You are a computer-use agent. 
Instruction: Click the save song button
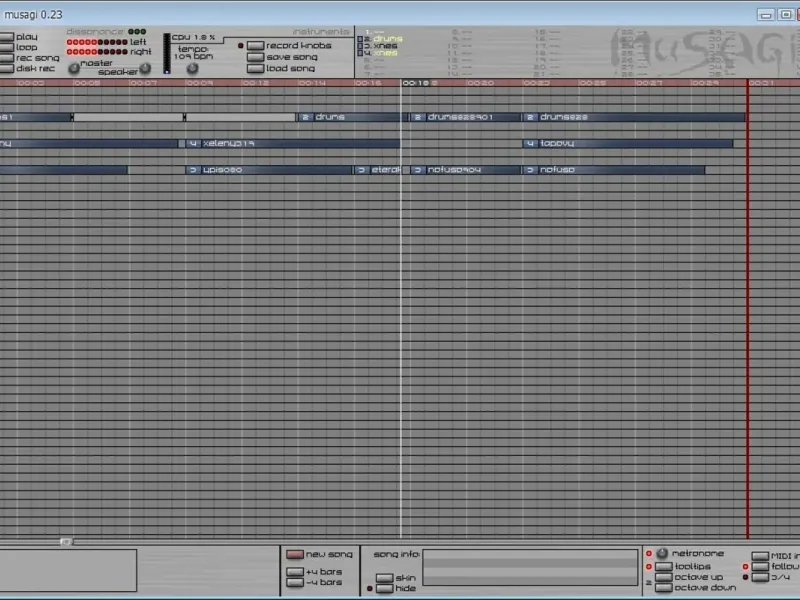coord(255,57)
